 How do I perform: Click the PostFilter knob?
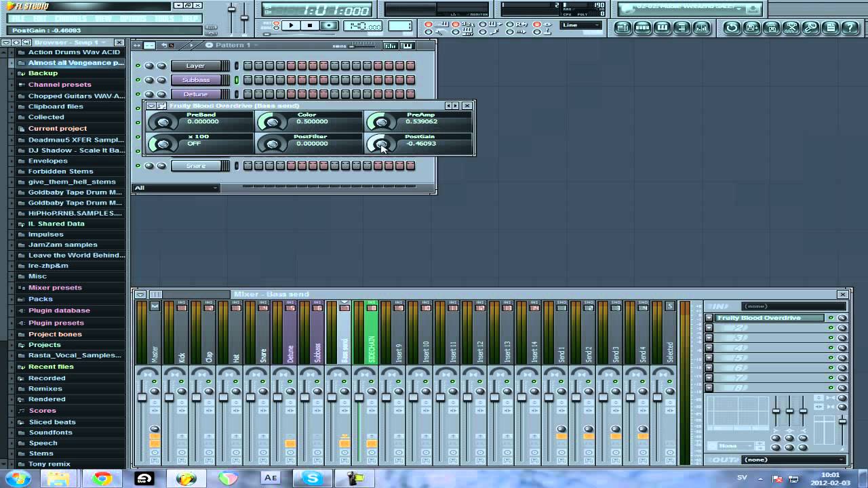coord(272,144)
